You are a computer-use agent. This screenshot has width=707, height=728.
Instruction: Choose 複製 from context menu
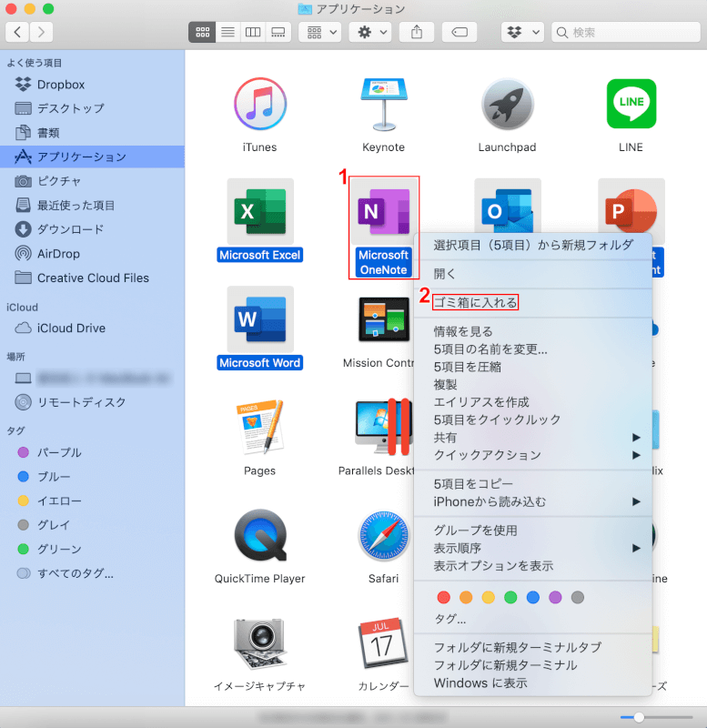tap(532, 384)
